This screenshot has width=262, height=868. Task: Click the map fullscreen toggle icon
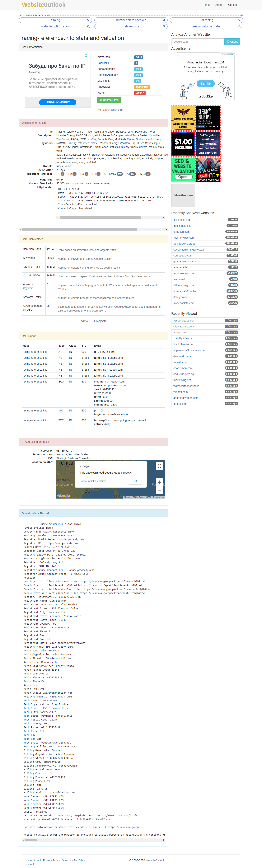[x=160, y=466]
